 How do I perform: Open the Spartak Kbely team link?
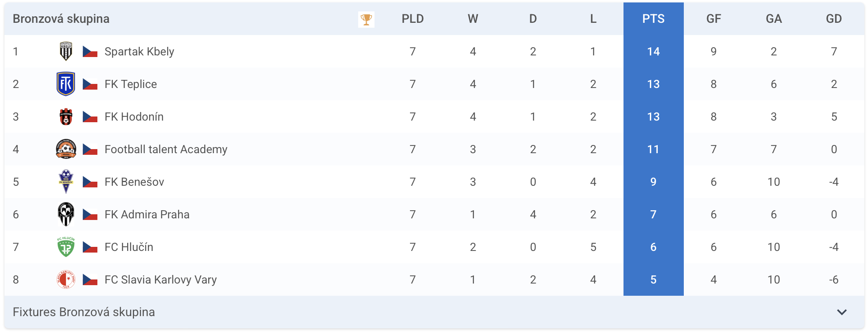click(139, 52)
